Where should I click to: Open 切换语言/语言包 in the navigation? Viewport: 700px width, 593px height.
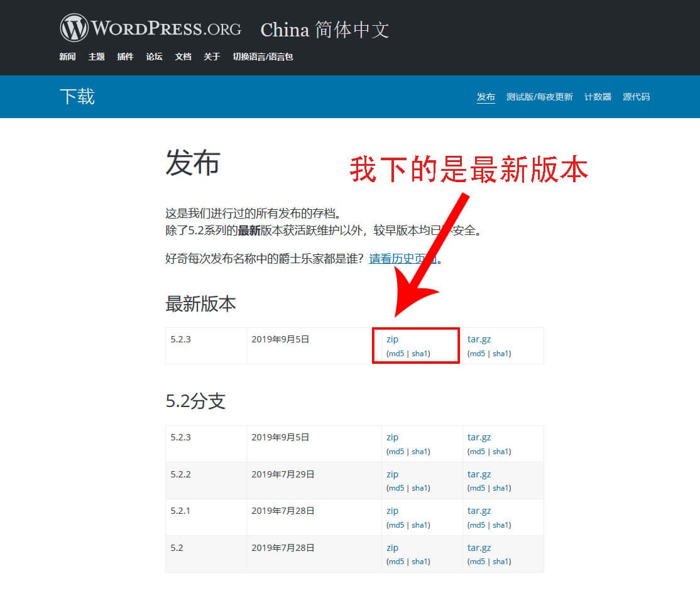(264, 57)
